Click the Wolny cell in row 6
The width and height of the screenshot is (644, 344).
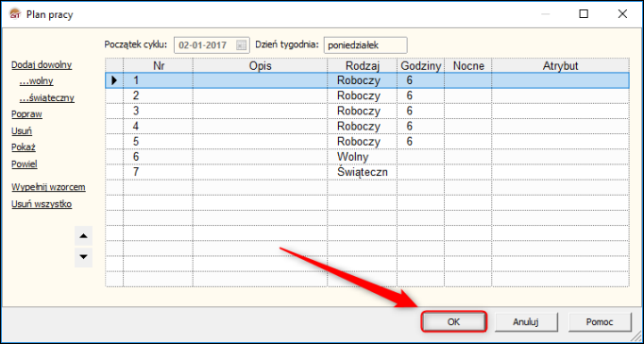[362, 157]
